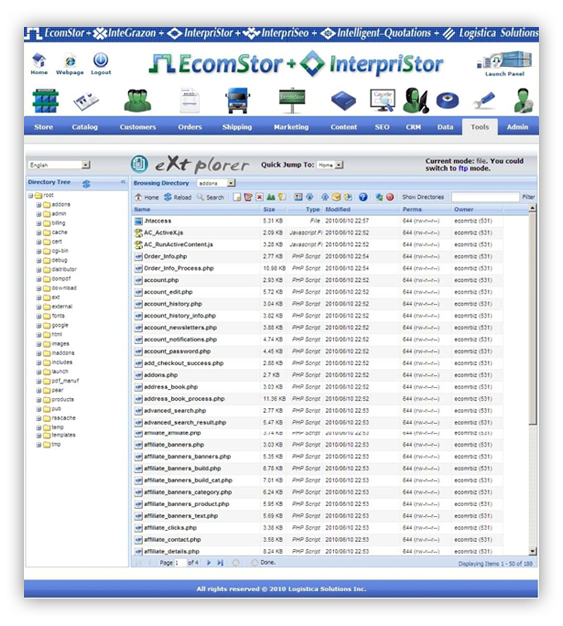Click the Marketing signboard icon
The width and height of the screenshot is (563, 626).
coord(292,100)
